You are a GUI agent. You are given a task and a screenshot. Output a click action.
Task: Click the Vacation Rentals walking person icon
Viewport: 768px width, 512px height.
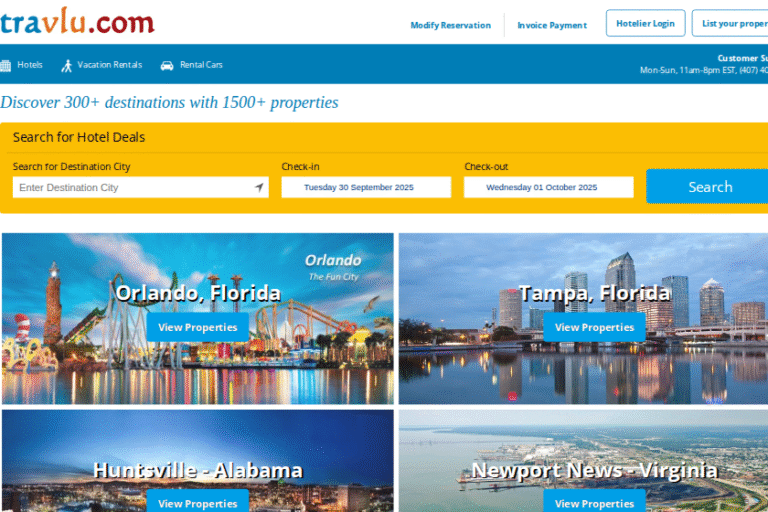pos(67,65)
